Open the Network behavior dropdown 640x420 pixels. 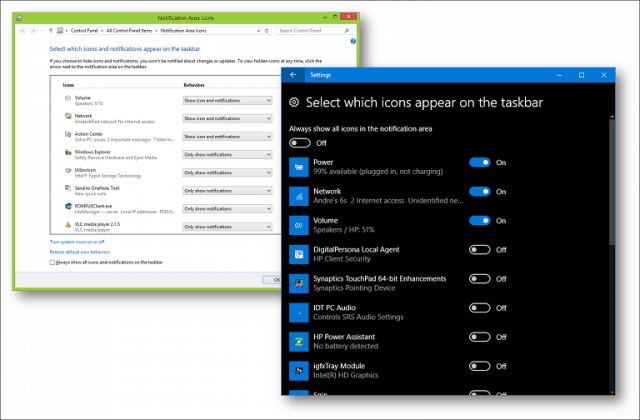[x=227, y=118]
